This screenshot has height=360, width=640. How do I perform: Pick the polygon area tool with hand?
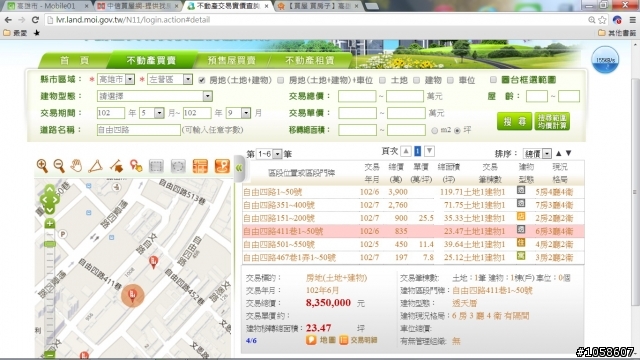[x=117, y=166]
